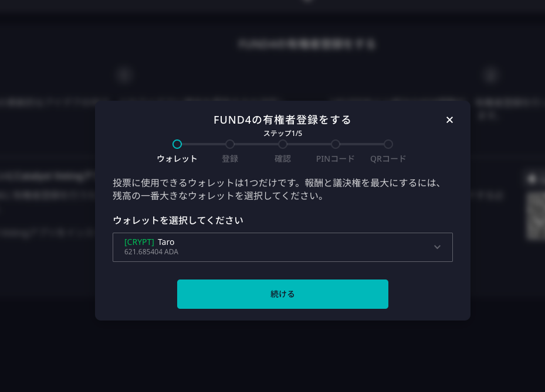The height and width of the screenshot is (392, 545).
Task: Click the 確認 step label
Action: tap(283, 159)
